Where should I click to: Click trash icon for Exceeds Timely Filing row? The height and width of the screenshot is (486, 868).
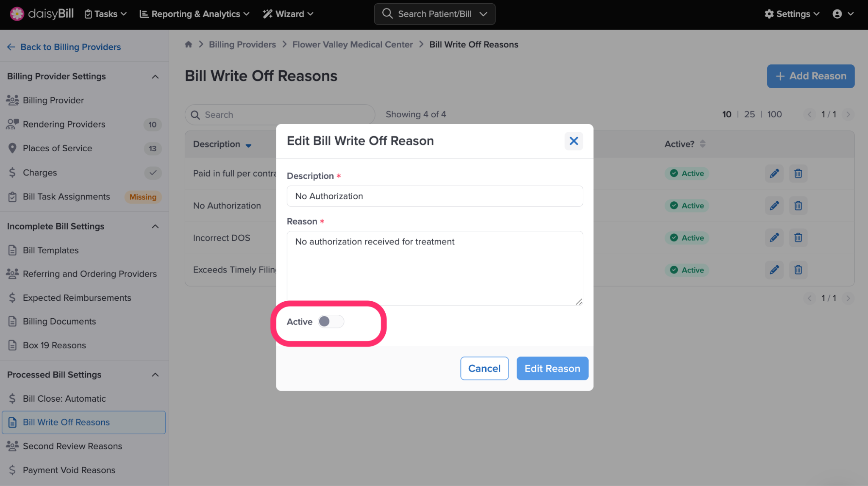point(798,270)
